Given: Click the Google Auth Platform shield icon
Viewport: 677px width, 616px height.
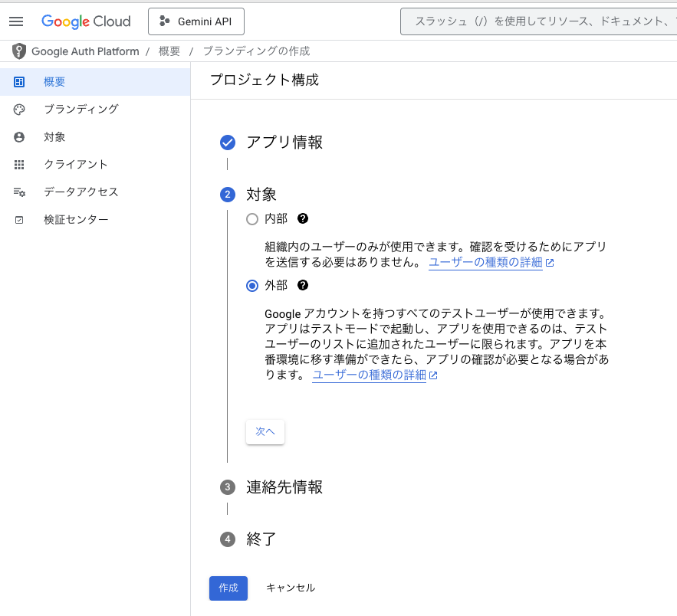Looking at the screenshot, I should 19,51.
